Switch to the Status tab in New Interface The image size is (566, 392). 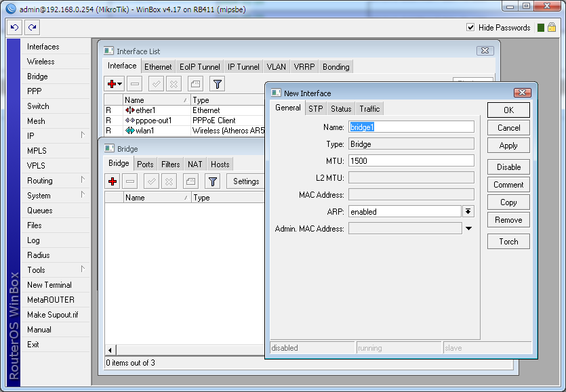(x=341, y=109)
